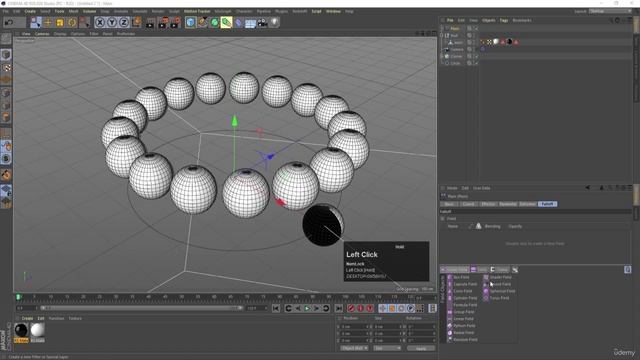Switch to the Parameter tab

pos(508,204)
